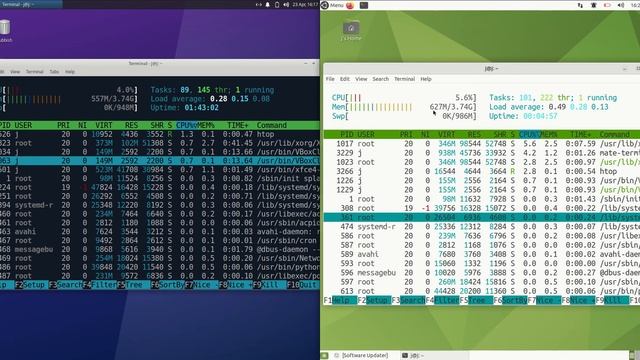
Task: Open View menu in Xfce terminal
Action: (15, 71)
